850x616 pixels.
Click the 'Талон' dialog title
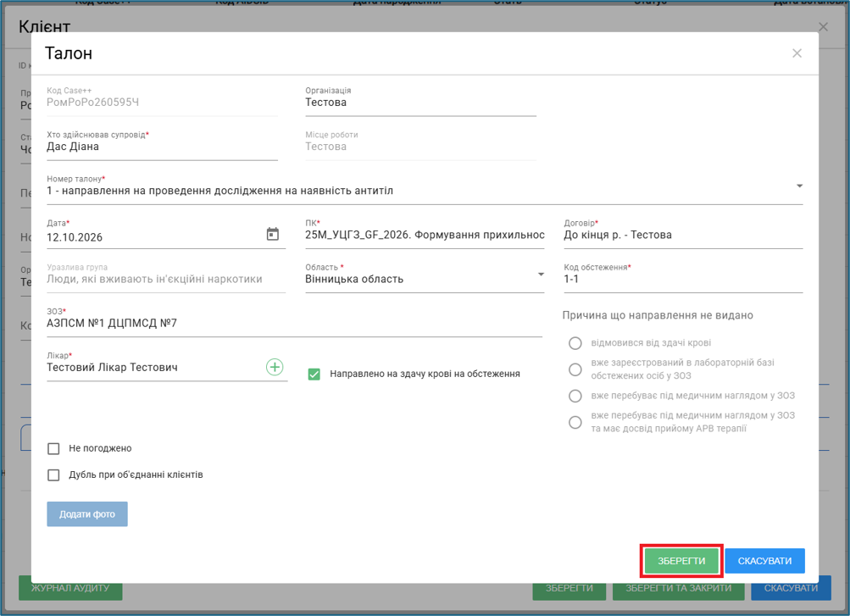69,53
